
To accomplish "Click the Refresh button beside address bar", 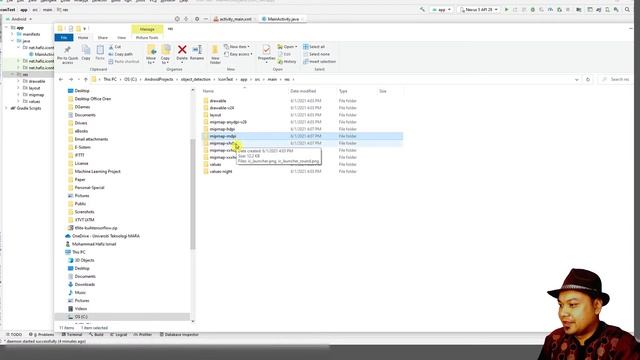I will [588, 80].
